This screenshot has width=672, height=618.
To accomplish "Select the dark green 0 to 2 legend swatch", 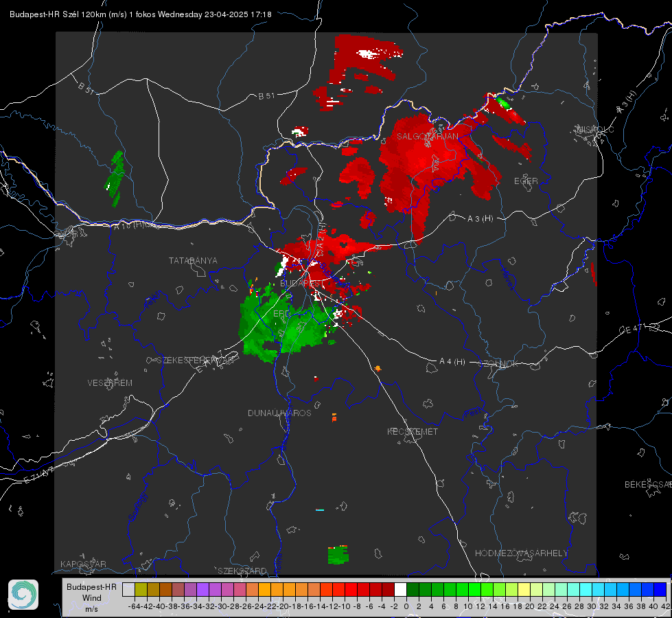I will [413, 589].
